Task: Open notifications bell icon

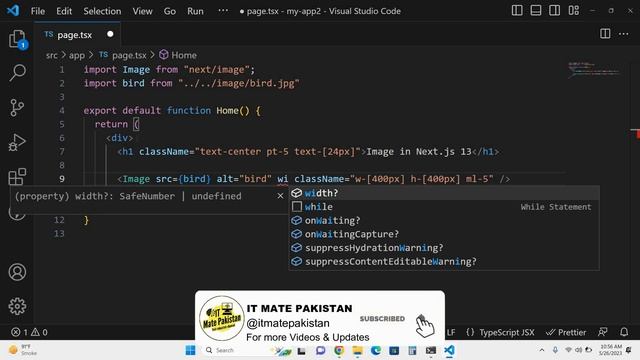Action: (624, 332)
